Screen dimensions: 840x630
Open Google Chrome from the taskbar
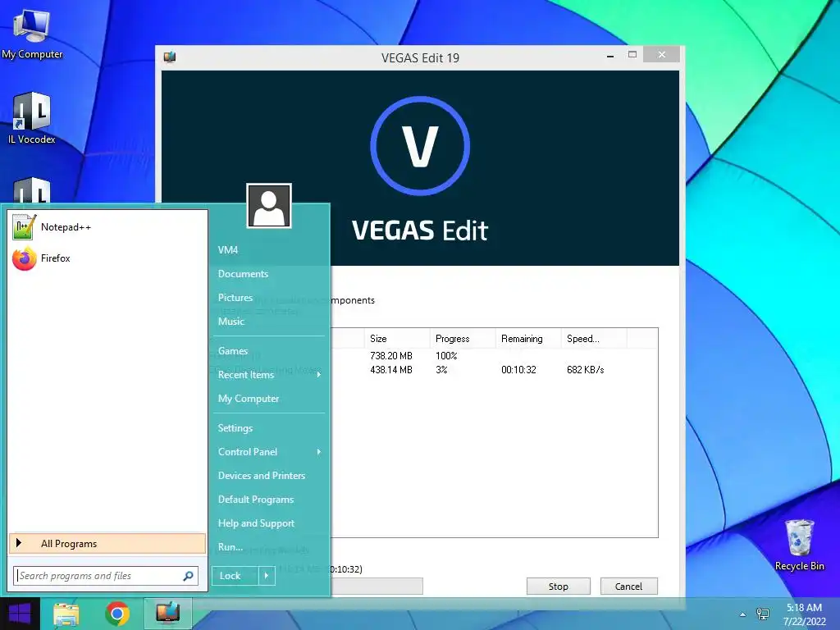pos(117,614)
